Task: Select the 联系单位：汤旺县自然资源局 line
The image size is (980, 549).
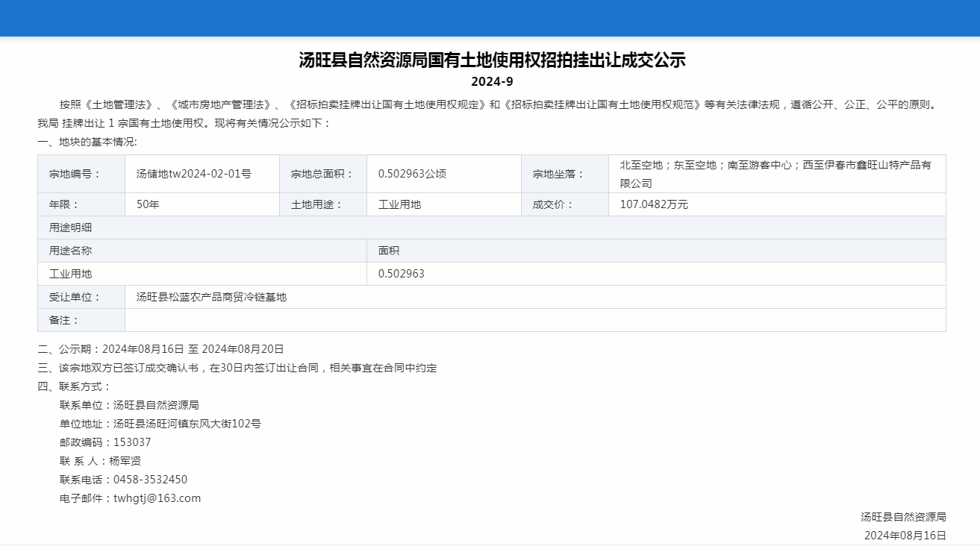Action: [129, 405]
